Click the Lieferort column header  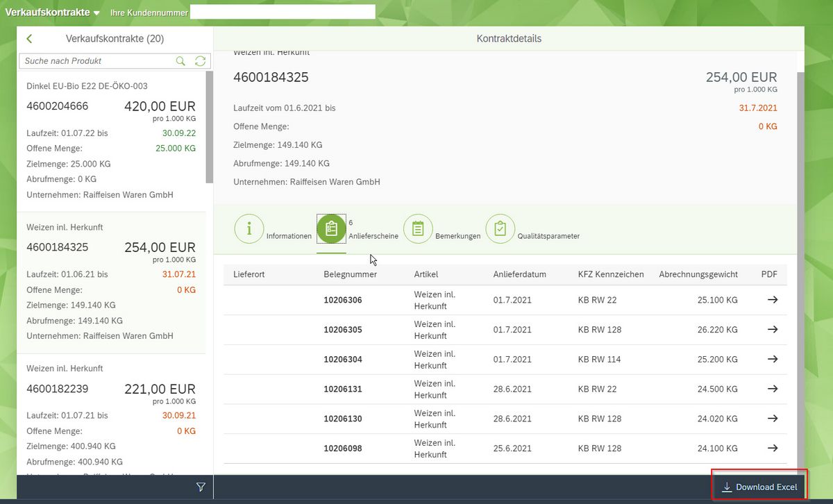click(250, 274)
